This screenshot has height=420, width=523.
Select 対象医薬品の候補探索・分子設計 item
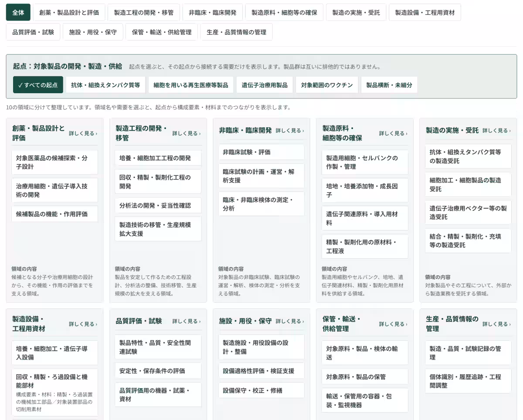coord(55,163)
